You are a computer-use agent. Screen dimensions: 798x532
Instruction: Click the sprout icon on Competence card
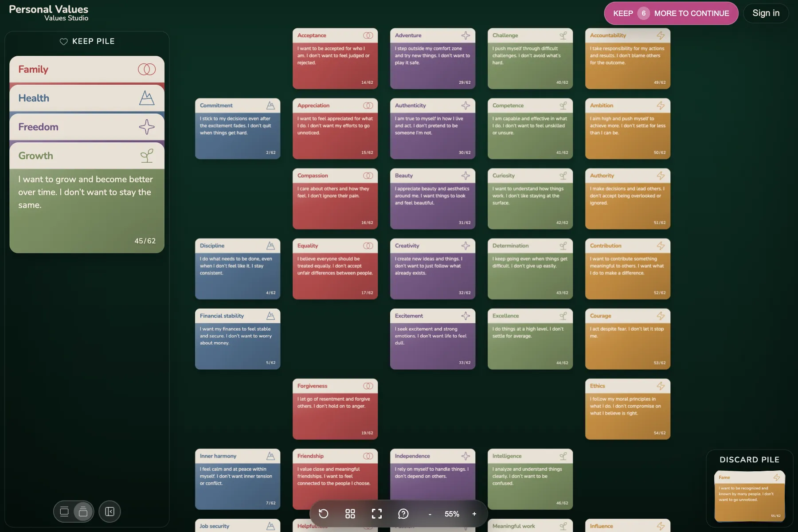coord(563,106)
